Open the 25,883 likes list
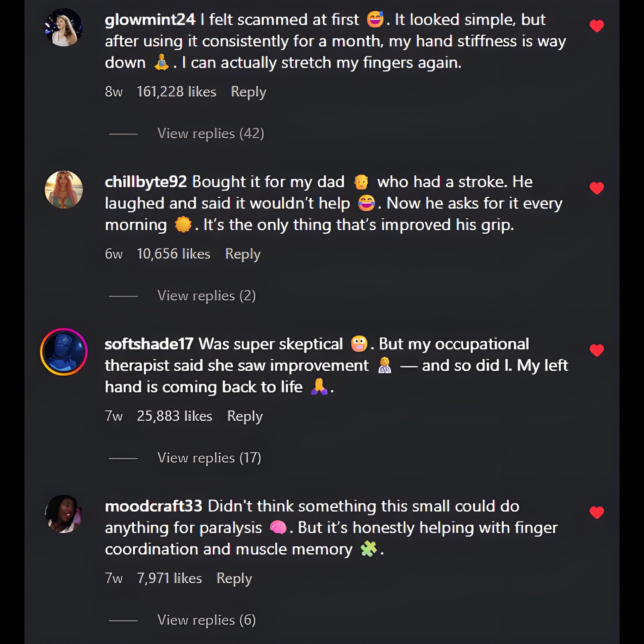This screenshot has width=644, height=644. (x=174, y=416)
